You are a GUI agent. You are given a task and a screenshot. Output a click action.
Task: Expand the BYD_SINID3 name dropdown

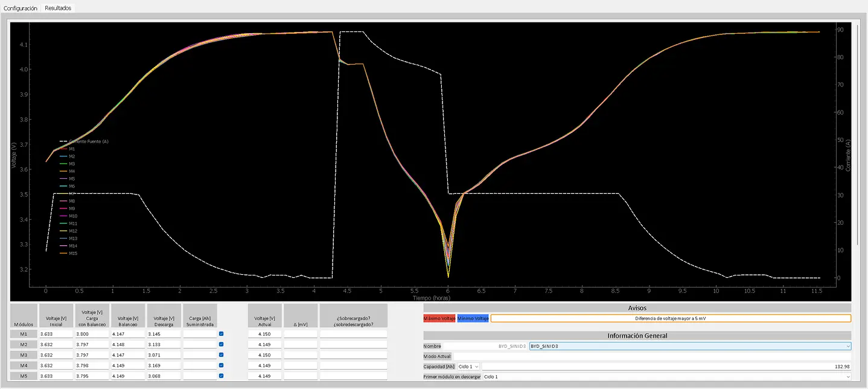pyautogui.click(x=689, y=346)
